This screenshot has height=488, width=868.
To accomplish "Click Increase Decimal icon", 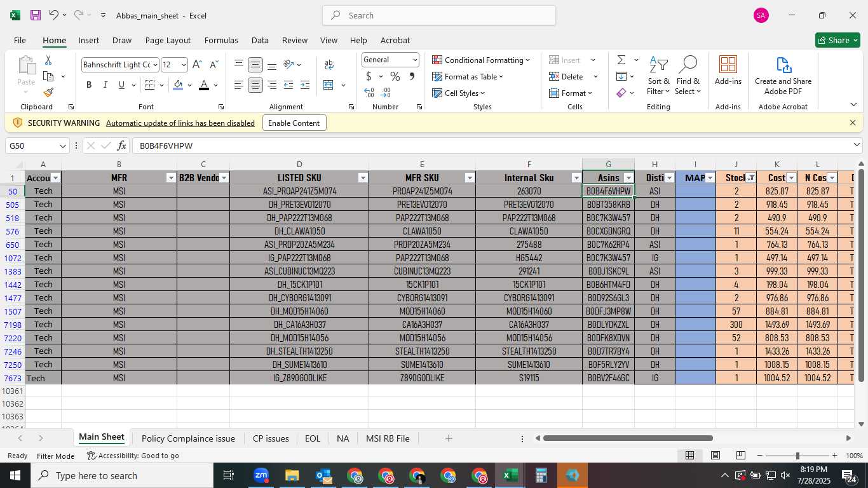I will 369,93.
